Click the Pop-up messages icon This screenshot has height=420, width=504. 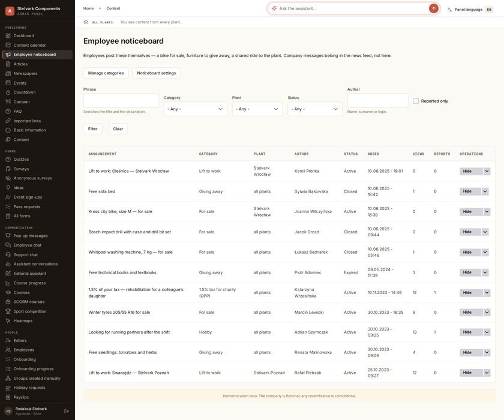tap(8, 236)
